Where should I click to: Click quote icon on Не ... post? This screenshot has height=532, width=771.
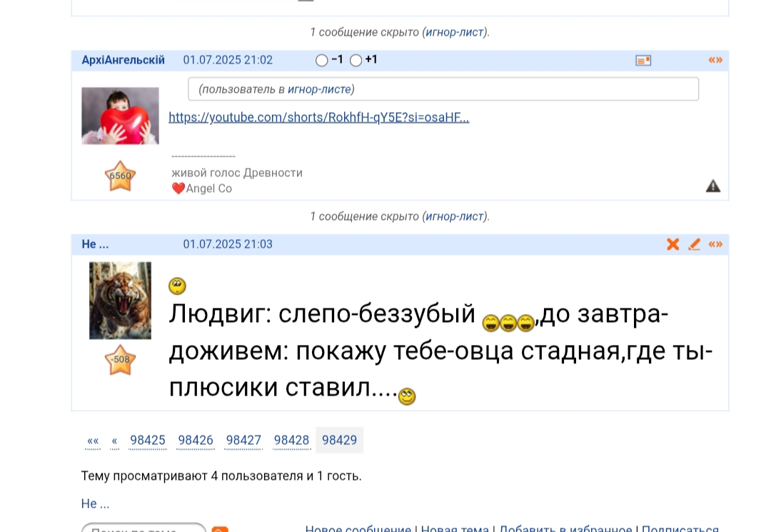pos(715,244)
